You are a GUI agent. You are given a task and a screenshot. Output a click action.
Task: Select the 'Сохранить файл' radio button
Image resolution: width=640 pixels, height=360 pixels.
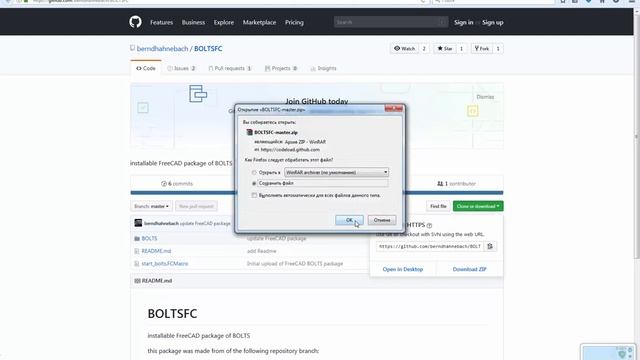click(254, 184)
